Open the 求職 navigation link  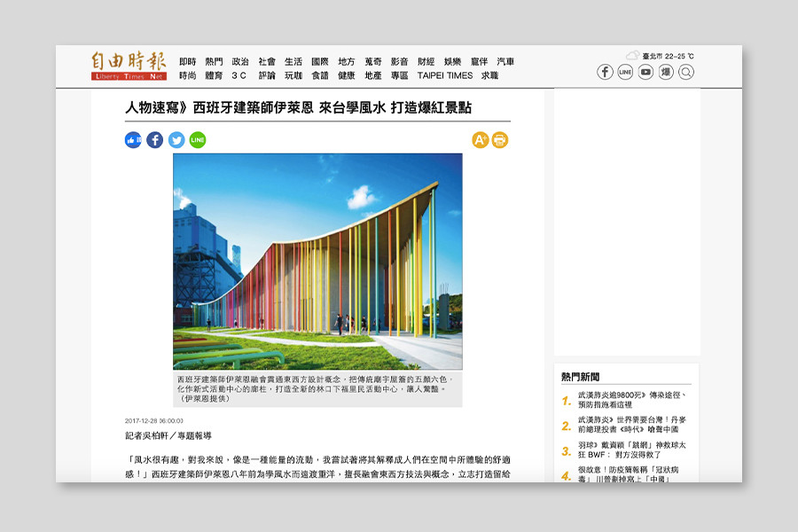(489, 76)
